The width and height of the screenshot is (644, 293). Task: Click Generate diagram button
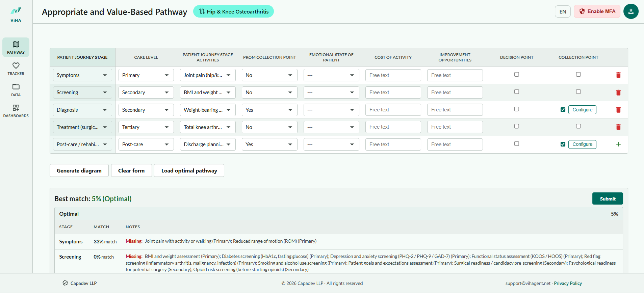pyautogui.click(x=79, y=170)
